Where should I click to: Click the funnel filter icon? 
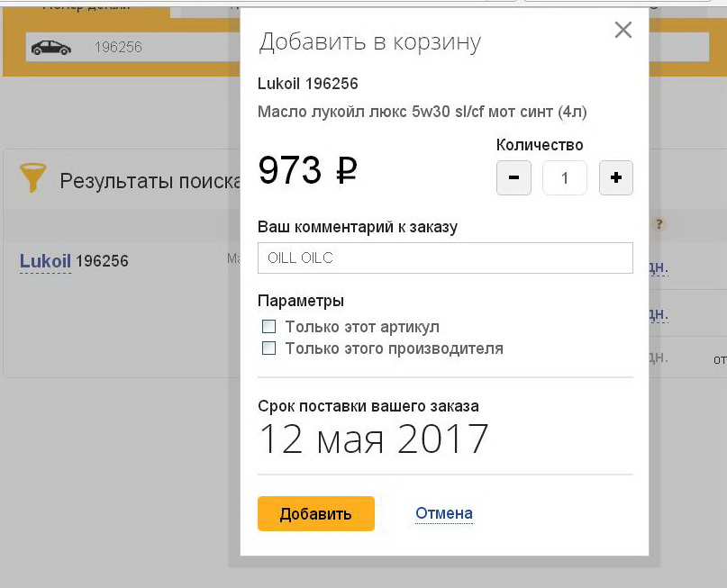(x=32, y=177)
